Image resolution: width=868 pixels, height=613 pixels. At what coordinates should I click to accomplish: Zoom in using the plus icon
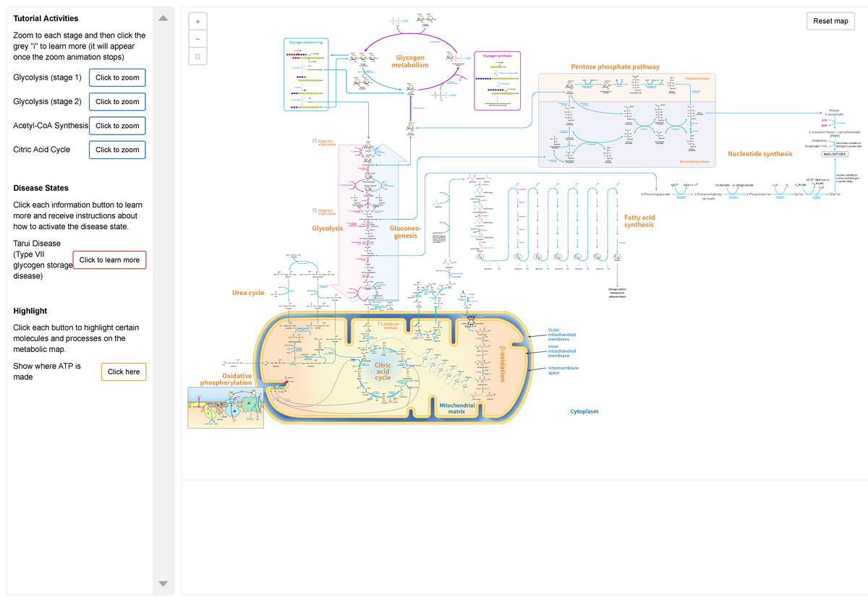coord(197,21)
